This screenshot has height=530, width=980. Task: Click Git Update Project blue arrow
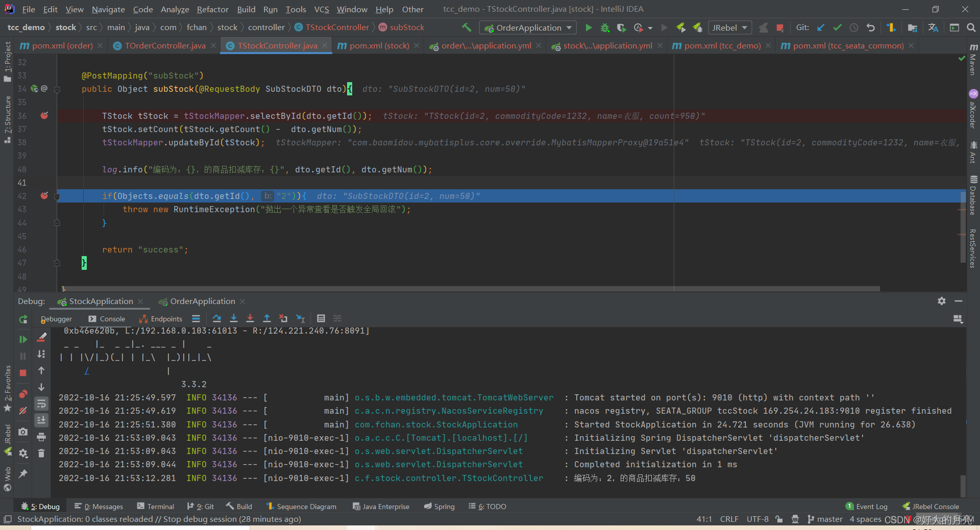[x=821, y=28]
